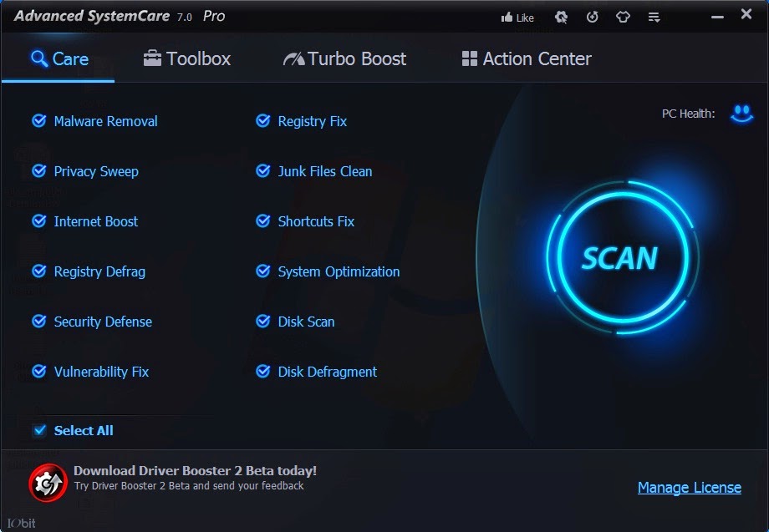This screenshot has height=532, width=769.
Task: Click the Turbo Boost speedometer icon
Action: point(297,58)
